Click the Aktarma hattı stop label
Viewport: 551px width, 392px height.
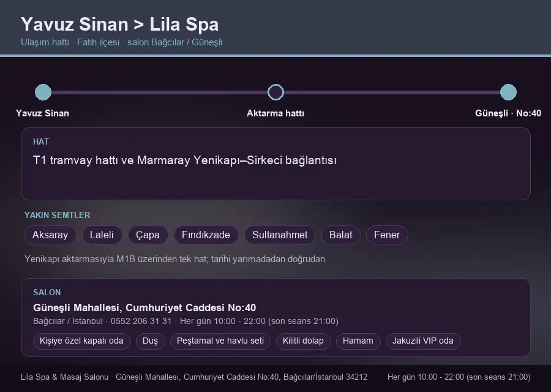click(x=275, y=113)
